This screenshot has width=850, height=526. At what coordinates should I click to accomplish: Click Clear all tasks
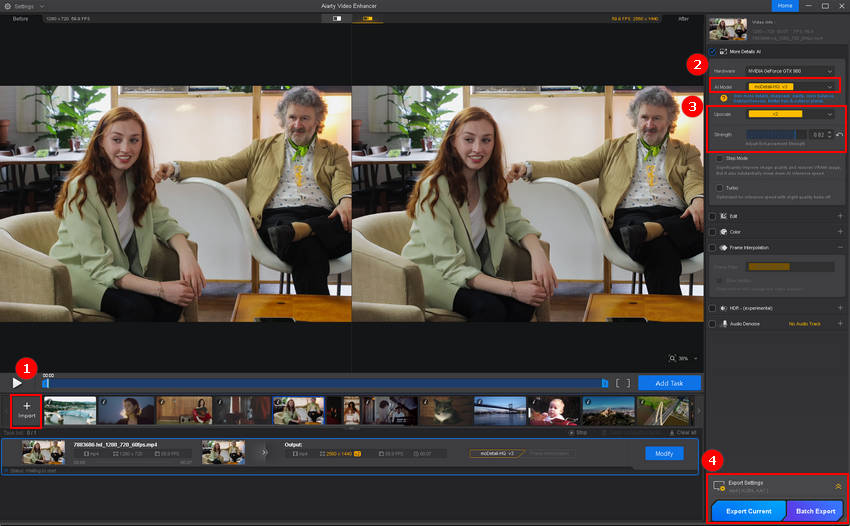pyautogui.click(x=682, y=433)
